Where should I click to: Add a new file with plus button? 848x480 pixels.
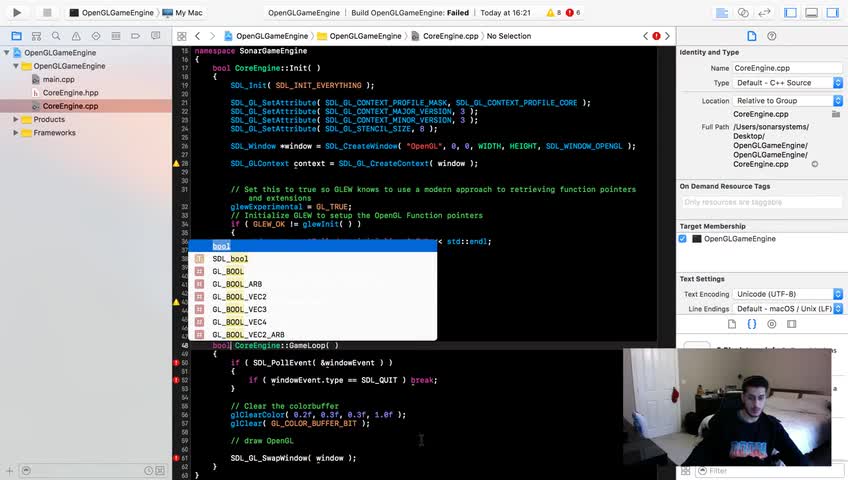point(9,471)
